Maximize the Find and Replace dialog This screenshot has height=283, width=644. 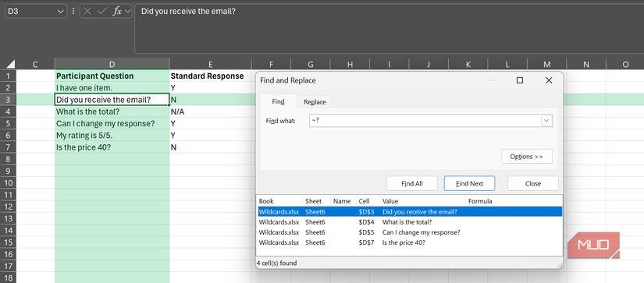click(x=520, y=80)
